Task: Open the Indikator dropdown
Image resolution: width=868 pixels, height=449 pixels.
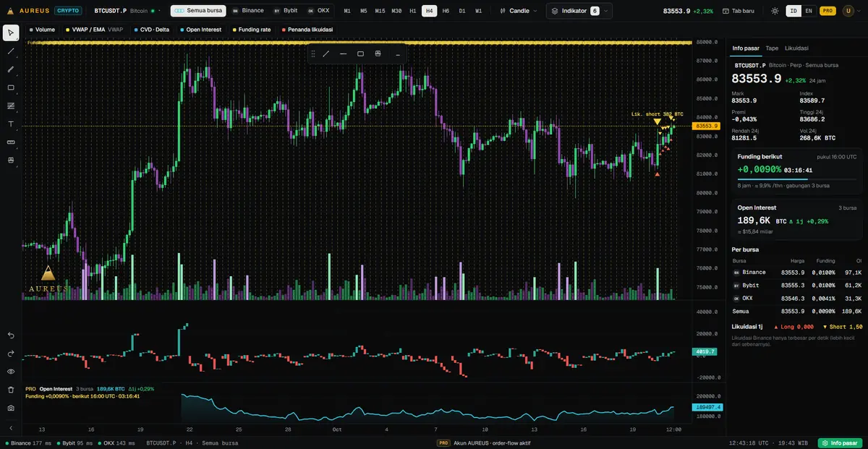Action: (x=579, y=11)
